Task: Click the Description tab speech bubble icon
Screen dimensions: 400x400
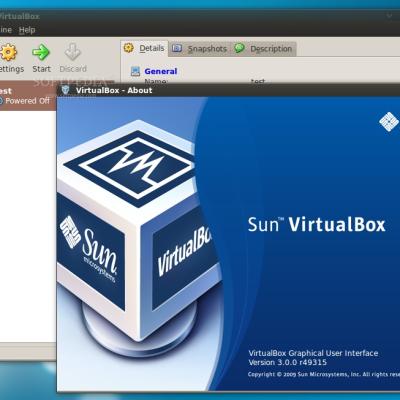Action: tap(239, 48)
